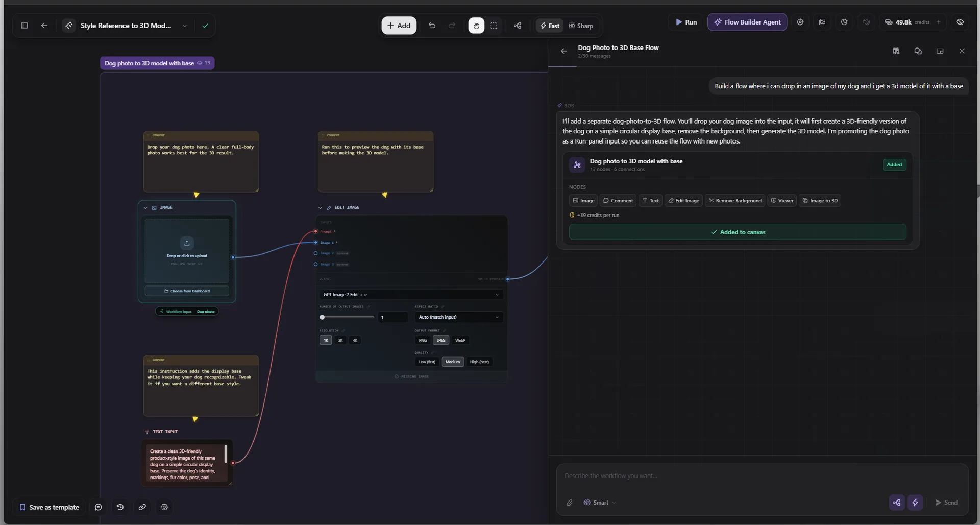Click Save as template button

point(49,507)
